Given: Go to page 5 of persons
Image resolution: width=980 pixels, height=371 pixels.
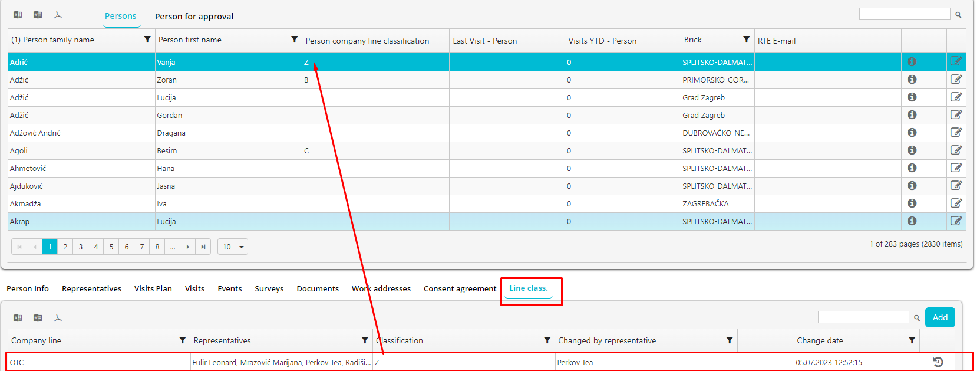Looking at the screenshot, I should (111, 247).
